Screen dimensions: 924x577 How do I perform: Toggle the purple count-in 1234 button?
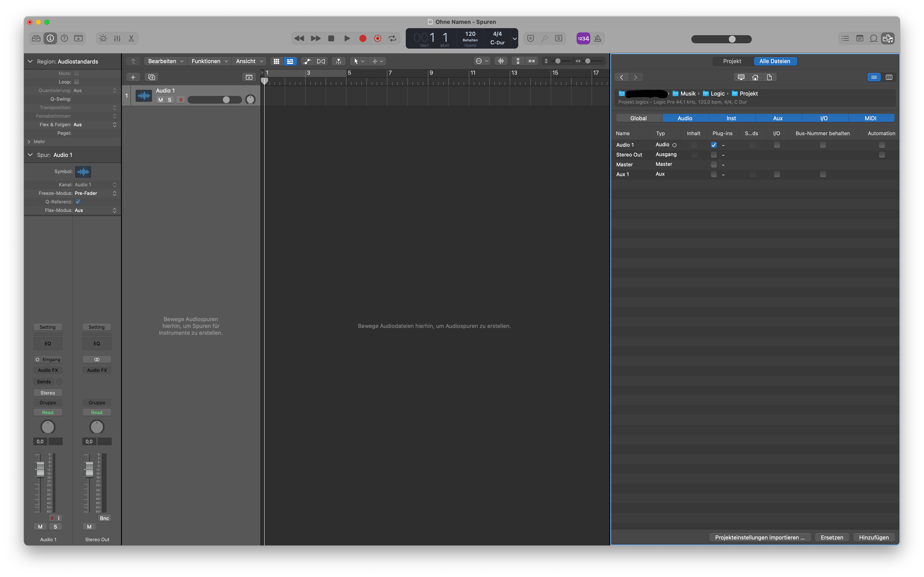tap(583, 38)
